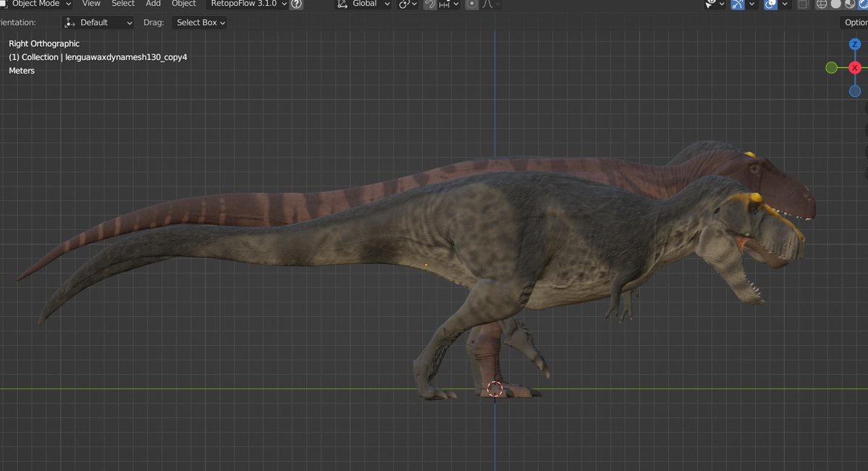This screenshot has width=868, height=471.
Task: Switch to solid viewport shading
Action: 835,4
